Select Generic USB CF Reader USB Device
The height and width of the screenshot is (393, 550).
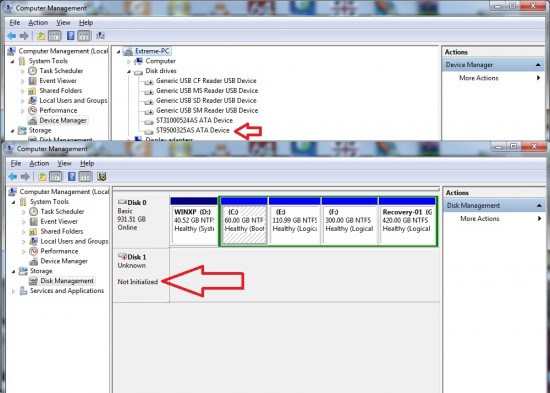coord(206,81)
